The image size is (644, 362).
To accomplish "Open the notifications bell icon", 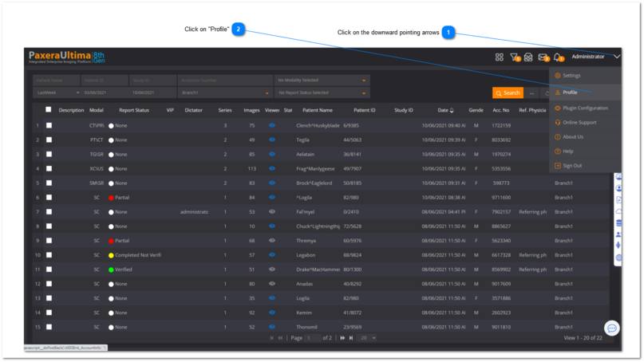I will coord(557,57).
